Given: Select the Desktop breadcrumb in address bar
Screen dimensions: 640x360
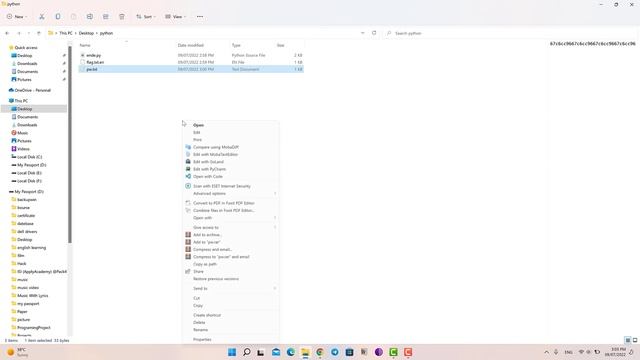Looking at the screenshot, I should point(86,33).
